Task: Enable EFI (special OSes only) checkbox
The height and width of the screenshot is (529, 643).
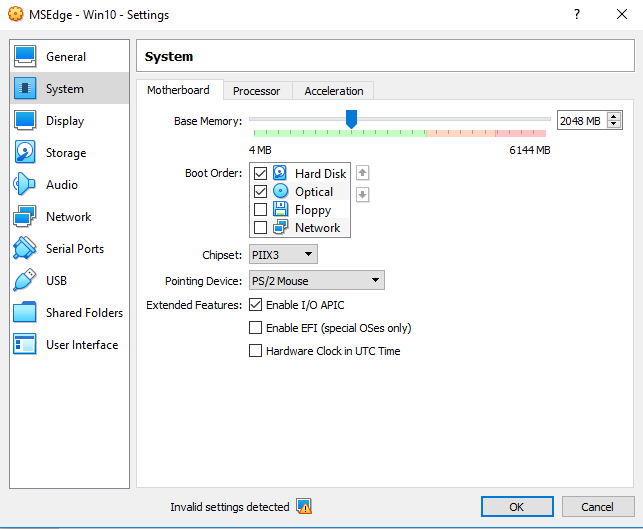Action: click(x=255, y=328)
